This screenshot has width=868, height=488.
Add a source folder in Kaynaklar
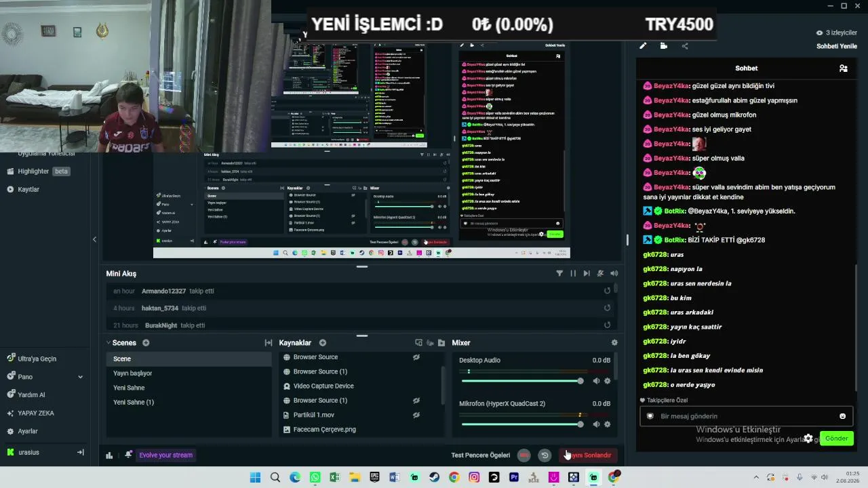(x=441, y=343)
